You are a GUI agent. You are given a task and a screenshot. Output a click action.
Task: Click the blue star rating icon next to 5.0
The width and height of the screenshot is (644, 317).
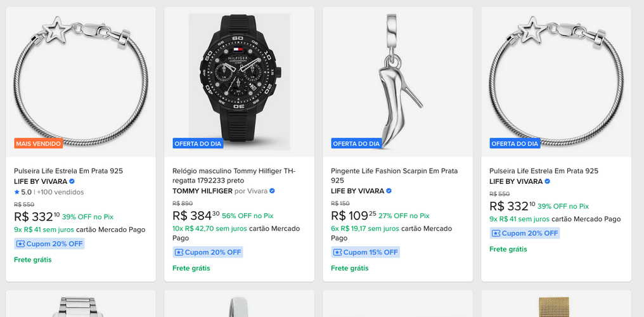17,191
